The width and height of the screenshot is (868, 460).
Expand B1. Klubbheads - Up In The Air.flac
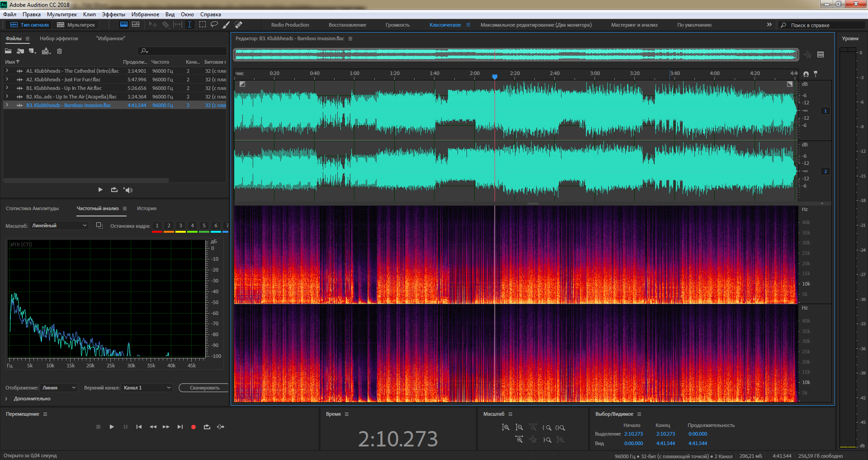coord(7,88)
